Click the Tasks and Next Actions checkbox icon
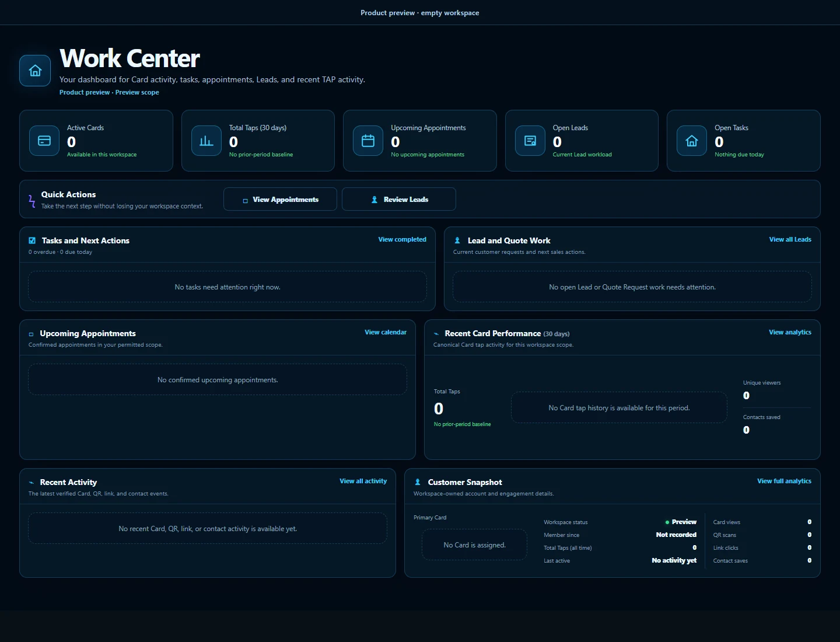 [x=32, y=240]
